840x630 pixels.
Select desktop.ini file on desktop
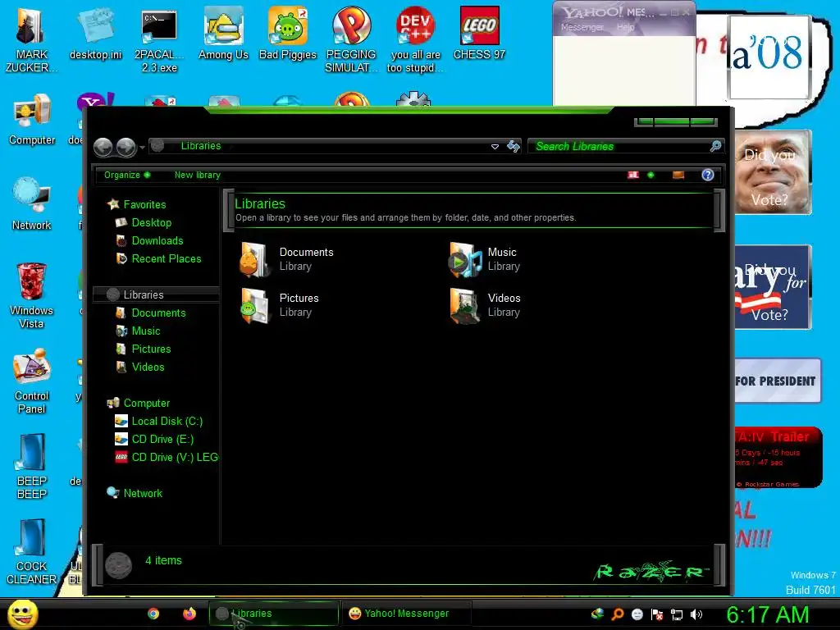tap(95, 33)
